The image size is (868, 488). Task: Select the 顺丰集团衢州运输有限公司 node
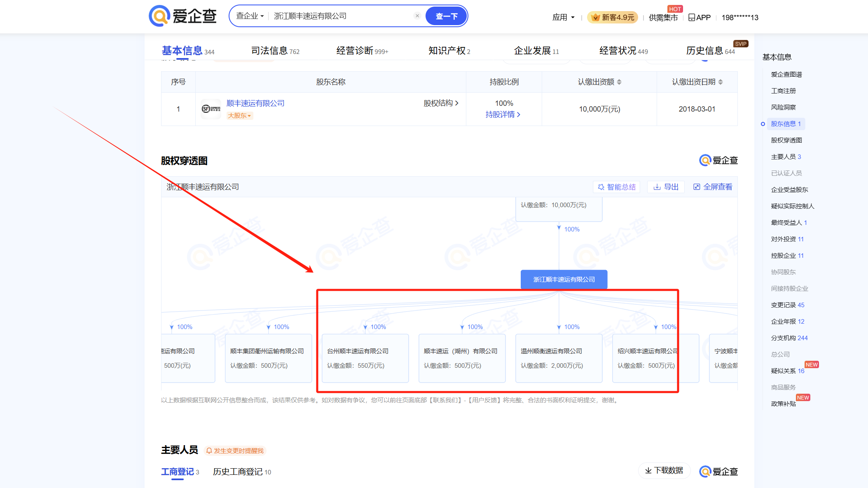[x=269, y=358]
